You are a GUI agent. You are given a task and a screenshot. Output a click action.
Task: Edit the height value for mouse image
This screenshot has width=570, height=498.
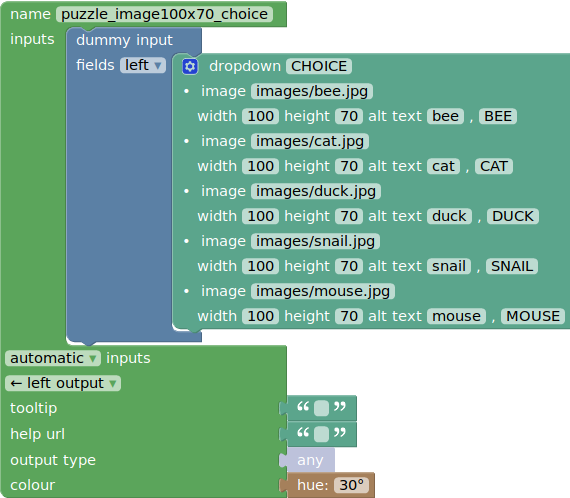[x=349, y=316]
